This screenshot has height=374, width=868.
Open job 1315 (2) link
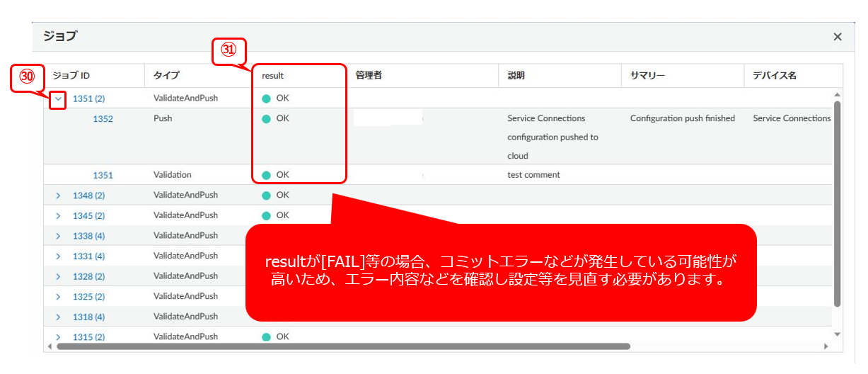(88, 337)
